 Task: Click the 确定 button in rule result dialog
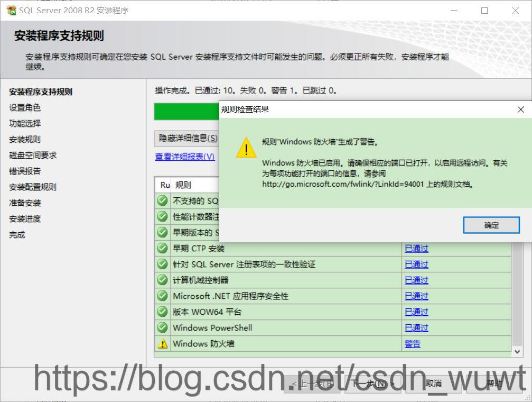pos(491,225)
